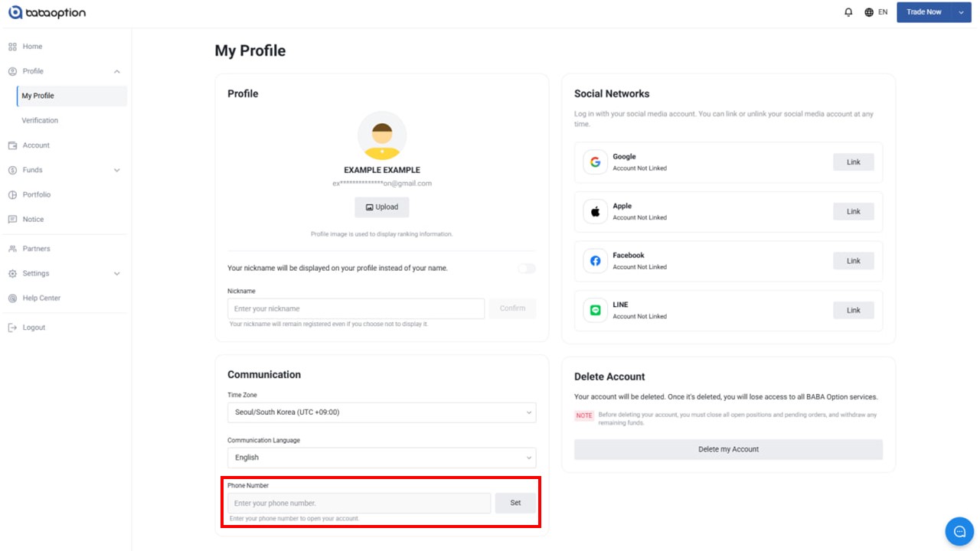Image resolution: width=980 pixels, height=551 pixels.
Task: Click the globe language icon
Action: (869, 12)
